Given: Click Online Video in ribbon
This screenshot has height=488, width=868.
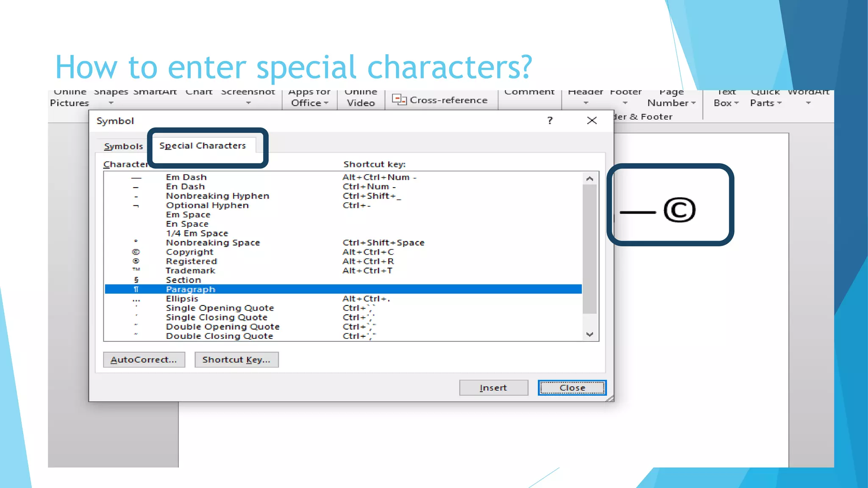Looking at the screenshot, I should coord(361,98).
